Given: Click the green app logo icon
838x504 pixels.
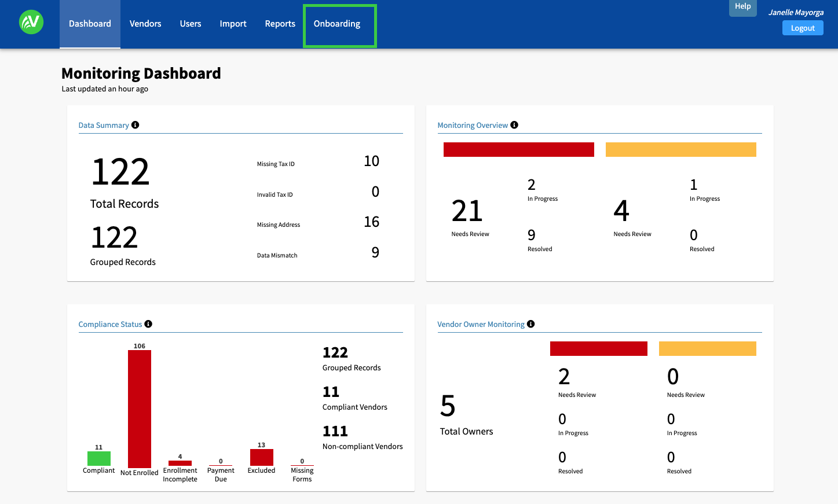Looking at the screenshot, I should pos(31,23).
